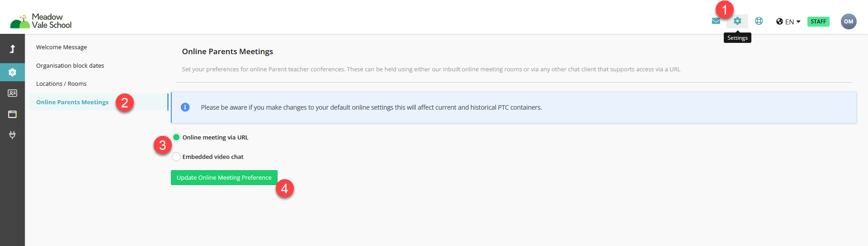This screenshot has width=868, height=246.
Task: Select the gear icon in left sidebar
Action: coord(12,72)
